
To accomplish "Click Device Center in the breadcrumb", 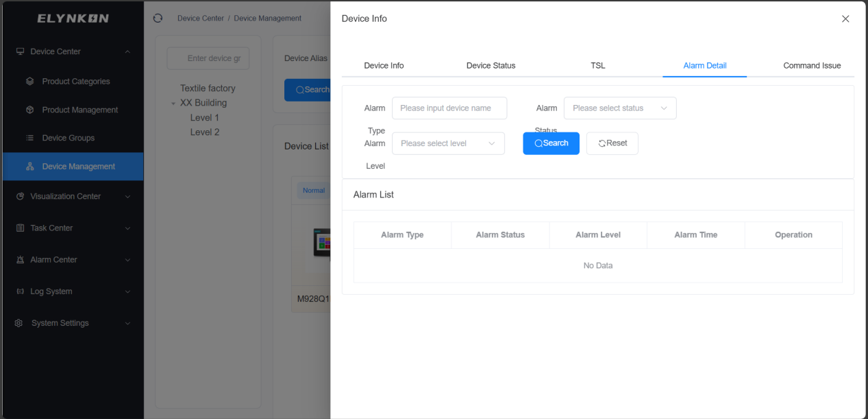I will click(201, 19).
